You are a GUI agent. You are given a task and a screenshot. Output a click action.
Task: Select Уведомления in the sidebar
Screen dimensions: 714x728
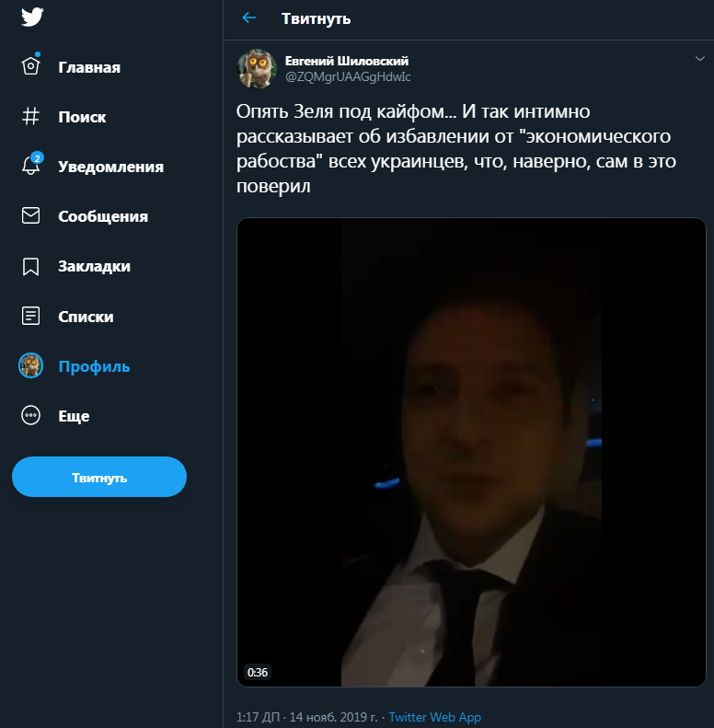pyautogui.click(x=110, y=167)
